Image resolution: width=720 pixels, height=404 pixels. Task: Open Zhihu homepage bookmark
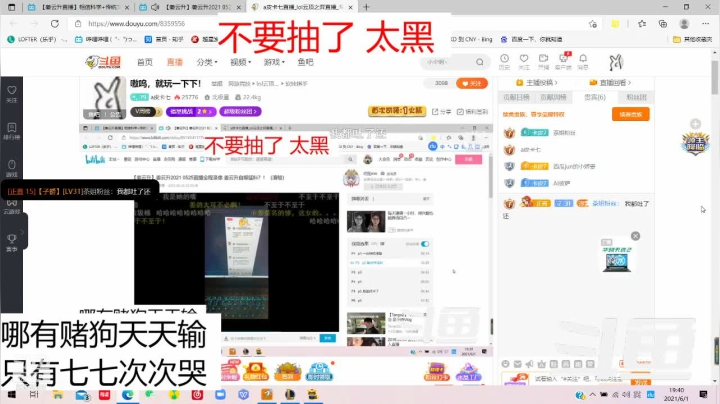[164, 39]
